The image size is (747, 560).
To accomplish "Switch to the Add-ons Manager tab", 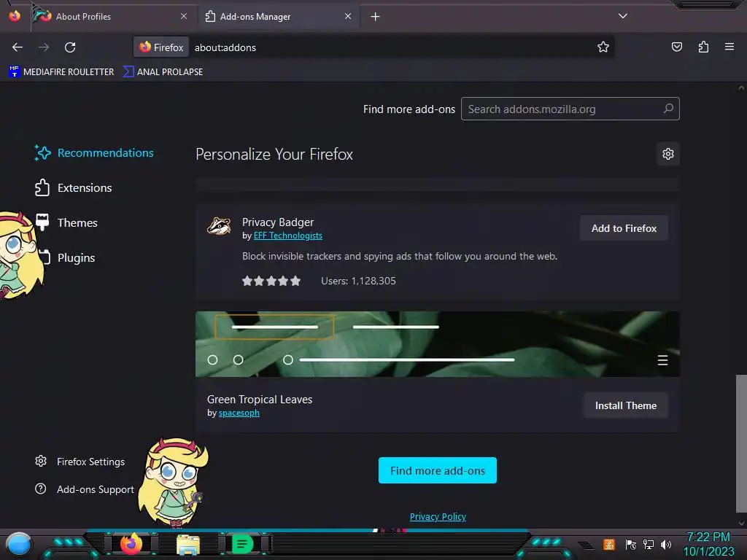I will tap(278, 17).
